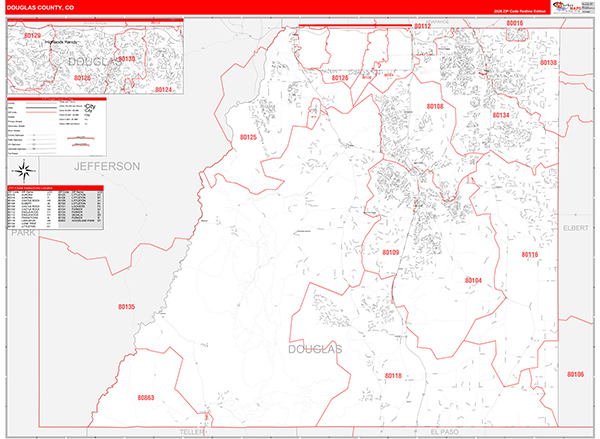600x439 pixels.
Task: Click the ELBERT county label
Action: (x=576, y=228)
